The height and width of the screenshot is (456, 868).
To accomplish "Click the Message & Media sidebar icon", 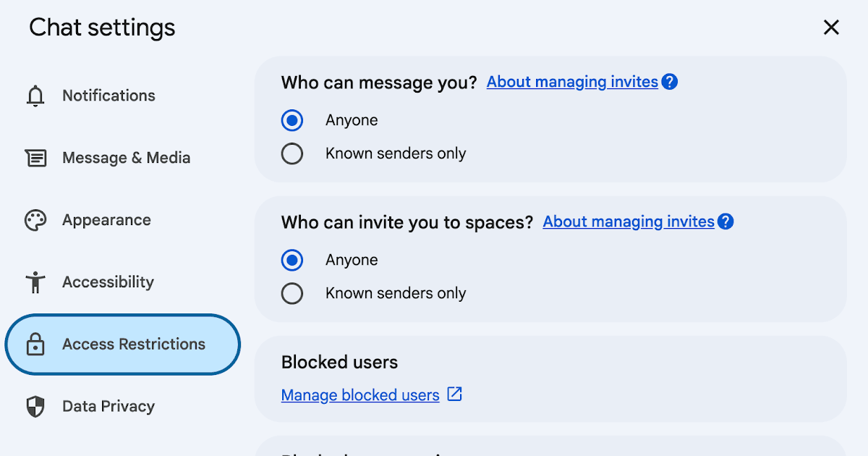I will (35, 159).
